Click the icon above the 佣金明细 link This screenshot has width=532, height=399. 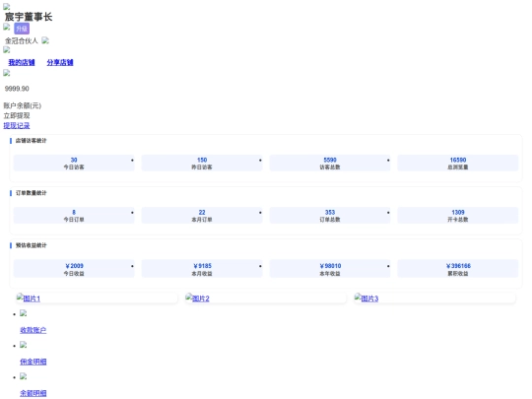(x=23, y=345)
